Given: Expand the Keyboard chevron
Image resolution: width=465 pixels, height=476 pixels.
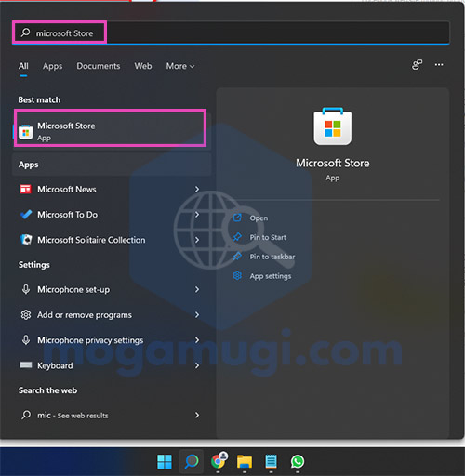Looking at the screenshot, I should point(197,365).
